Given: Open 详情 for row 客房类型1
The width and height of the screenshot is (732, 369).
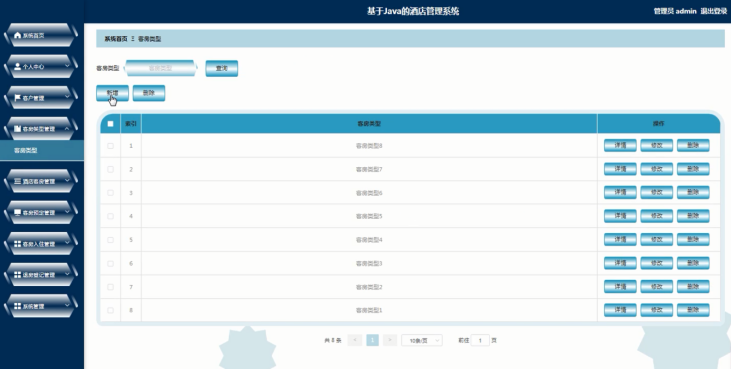Looking at the screenshot, I should (x=620, y=310).
